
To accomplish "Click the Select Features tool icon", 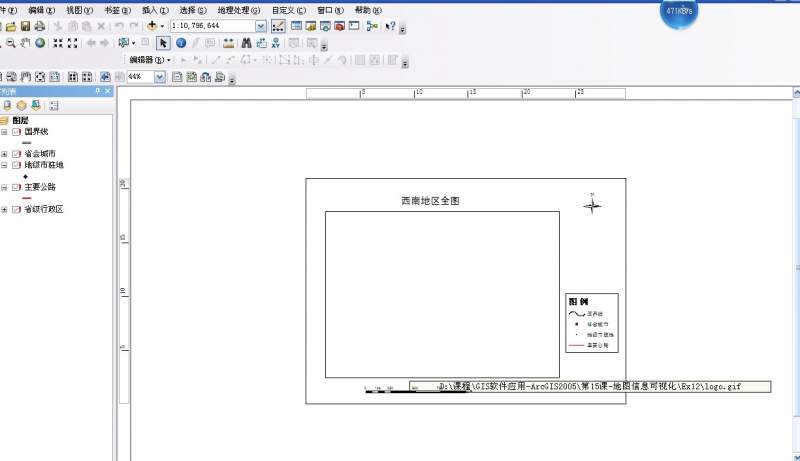I will click(x=123, y=43).
